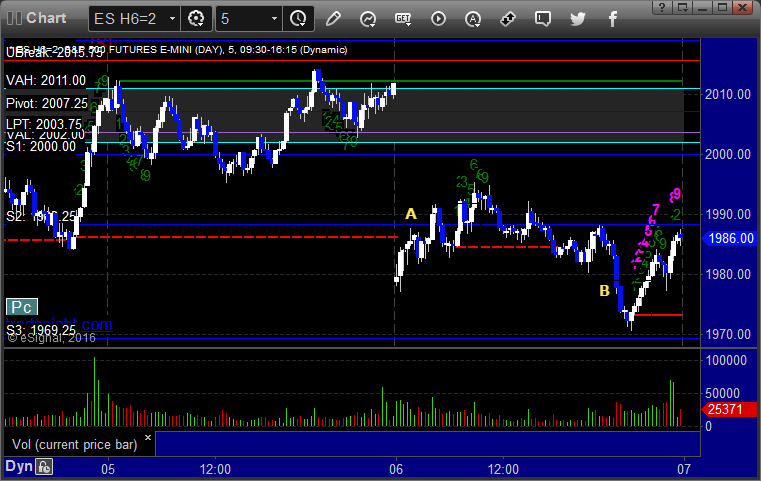Select the pencil drawing tools icon

333,19
